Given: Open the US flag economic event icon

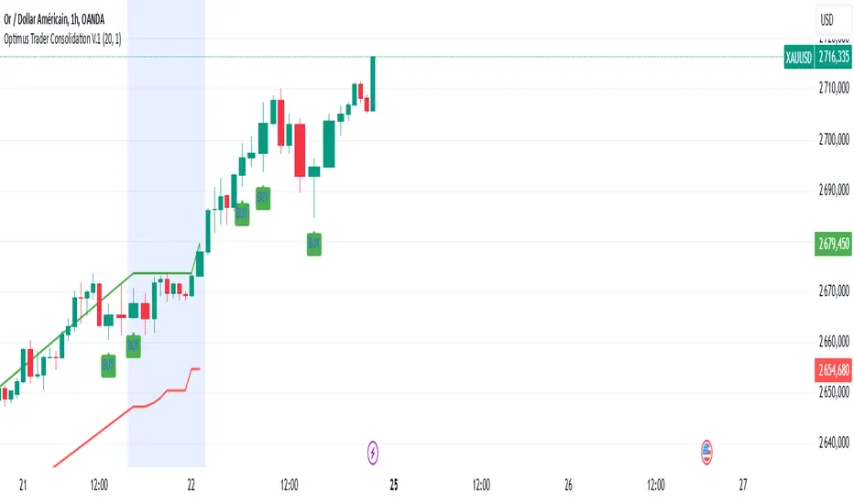Looking at the screenshot, I should (x=706, y=450).
